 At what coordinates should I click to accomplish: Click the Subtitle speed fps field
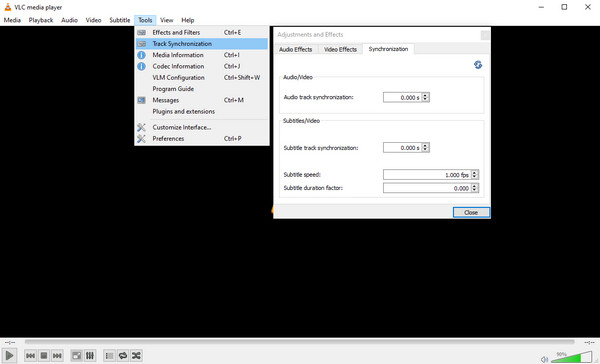427,175
